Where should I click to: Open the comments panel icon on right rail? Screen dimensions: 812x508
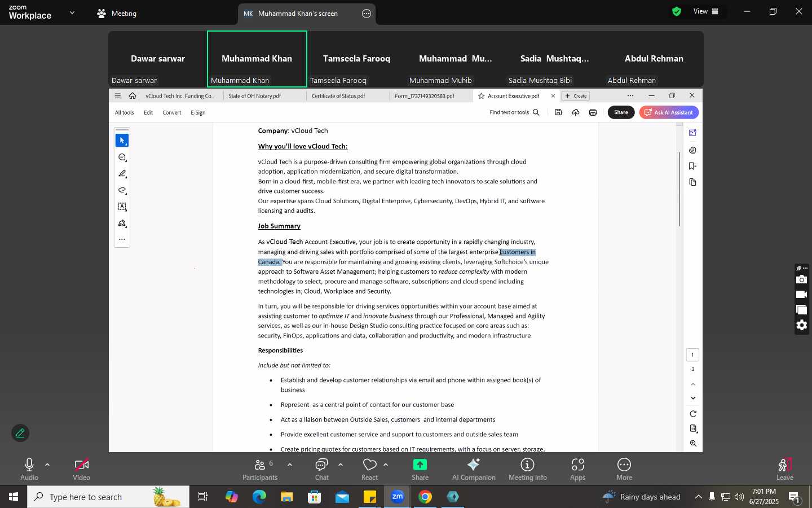tap(693, 150)
